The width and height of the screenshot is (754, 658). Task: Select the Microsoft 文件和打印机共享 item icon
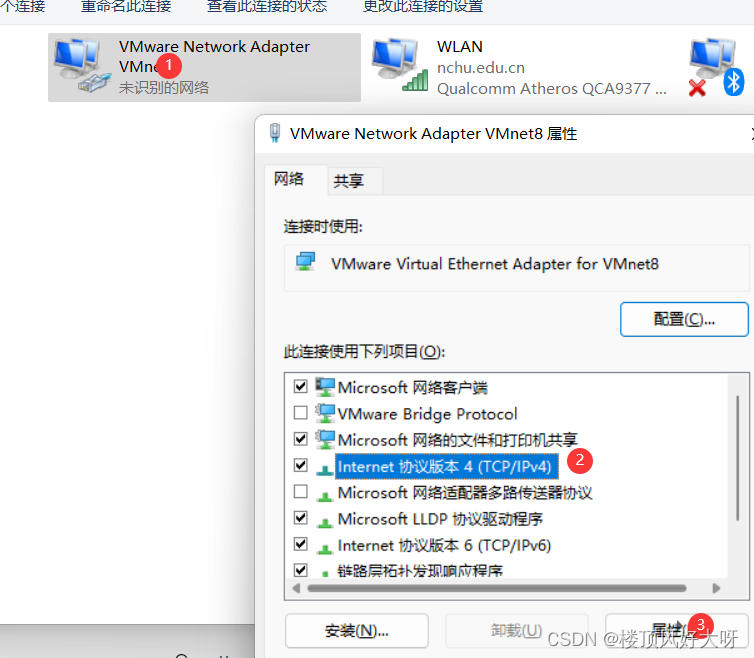pyautogui.click(x=325, y=439)
